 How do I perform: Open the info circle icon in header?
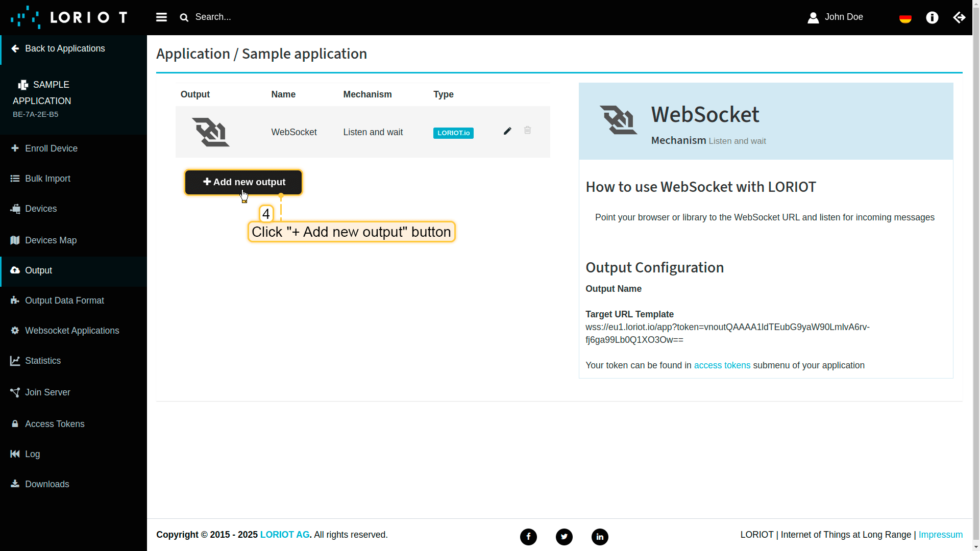(932, 18)
